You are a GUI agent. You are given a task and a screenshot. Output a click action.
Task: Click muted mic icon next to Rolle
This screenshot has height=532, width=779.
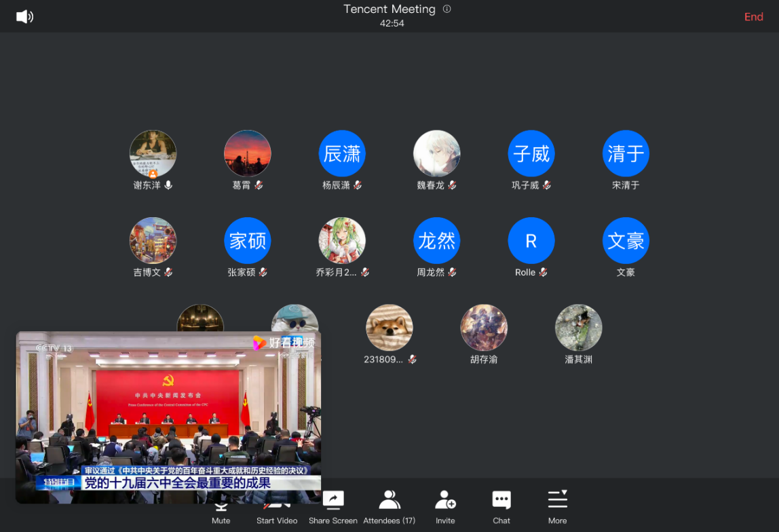point(544,273)
